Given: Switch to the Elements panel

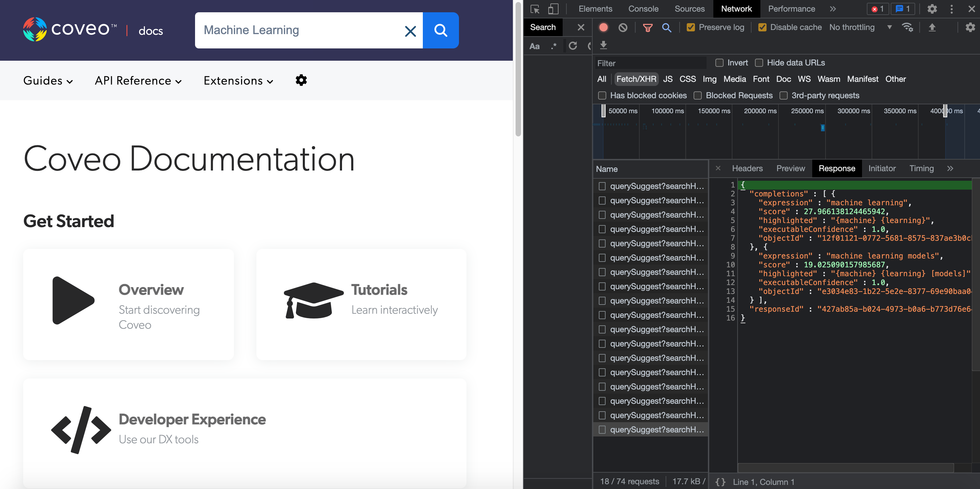Looking at the screenshot, I should point(595,9).
